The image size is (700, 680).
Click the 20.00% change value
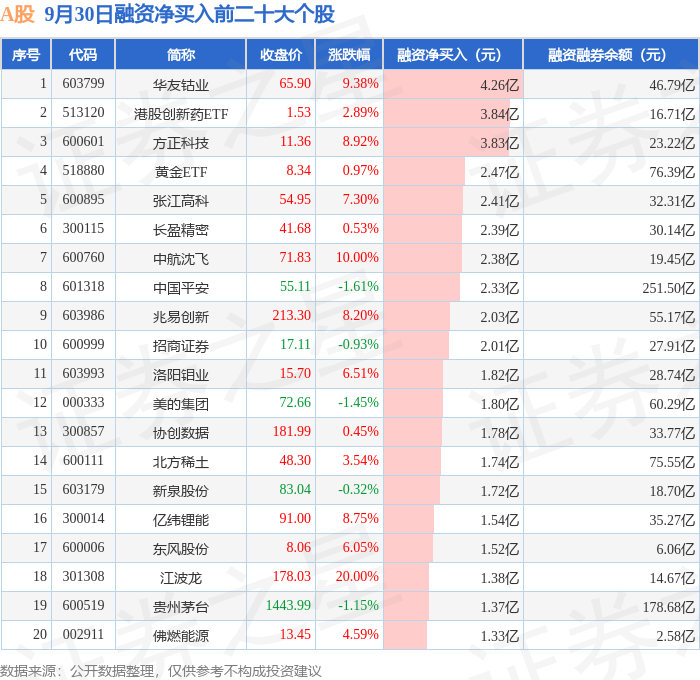click(x=357, y=577)
